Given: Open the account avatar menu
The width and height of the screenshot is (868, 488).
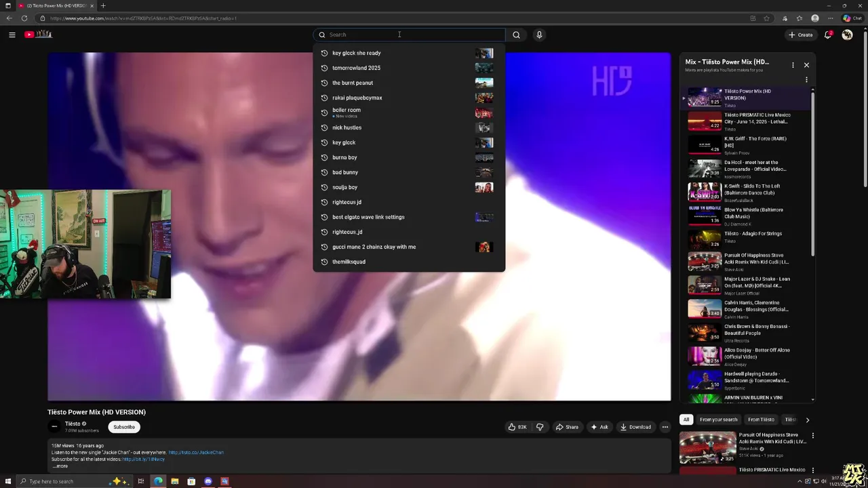Looking at the screenshot, I should (847, 35).
